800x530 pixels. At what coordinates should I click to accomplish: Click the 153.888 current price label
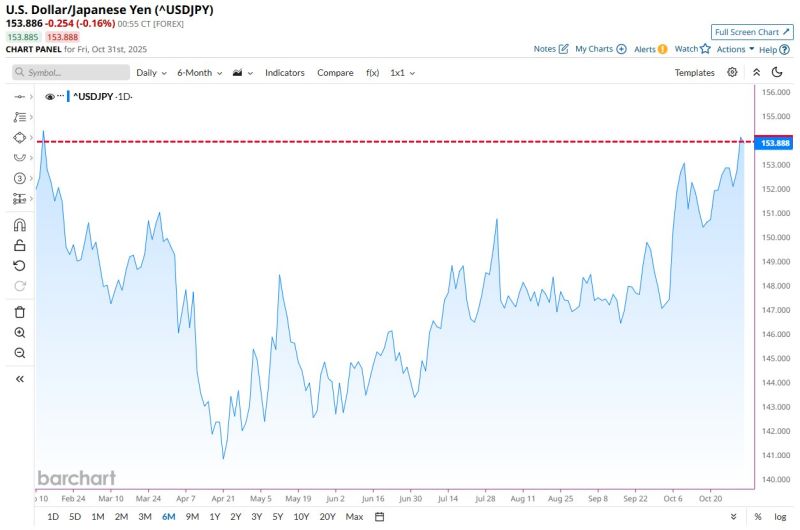tap(774, 143)
